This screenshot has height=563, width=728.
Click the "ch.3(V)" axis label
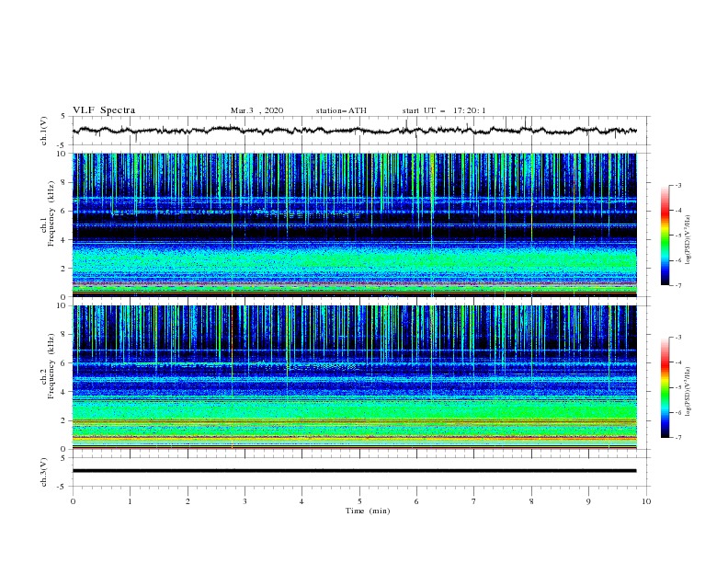pyautogui.click(x=43, y=472)
